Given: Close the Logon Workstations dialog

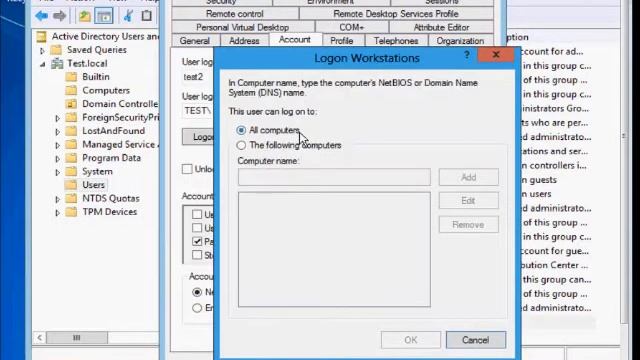Looking at the screenshot, I should point(496,55).
